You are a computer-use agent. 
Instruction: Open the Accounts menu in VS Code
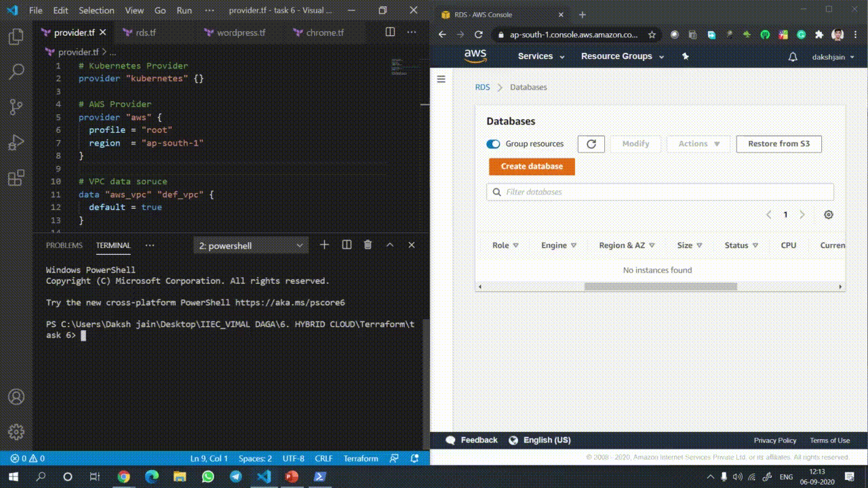point(16,397)
